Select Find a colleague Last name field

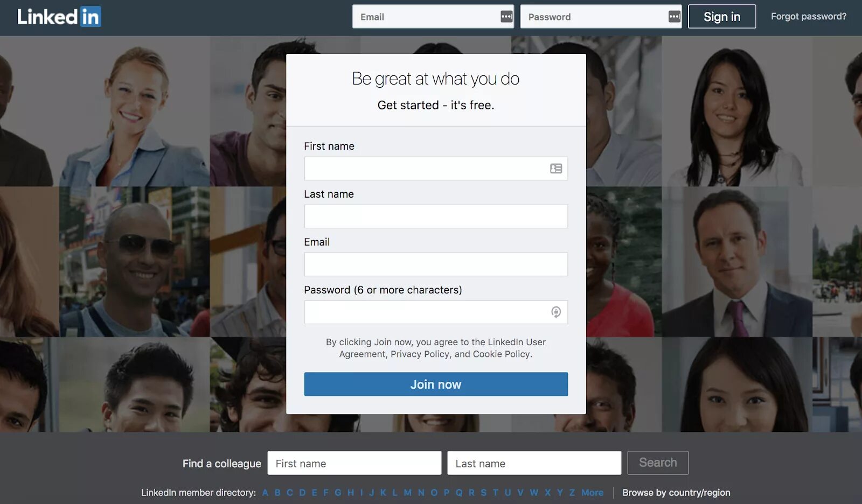pyautogui.click(x=534, y=463)
